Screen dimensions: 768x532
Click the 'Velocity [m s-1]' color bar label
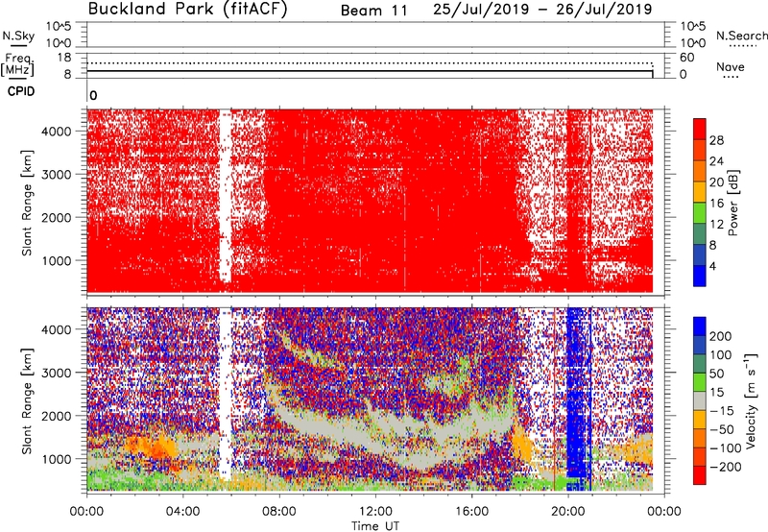point(751,400)
